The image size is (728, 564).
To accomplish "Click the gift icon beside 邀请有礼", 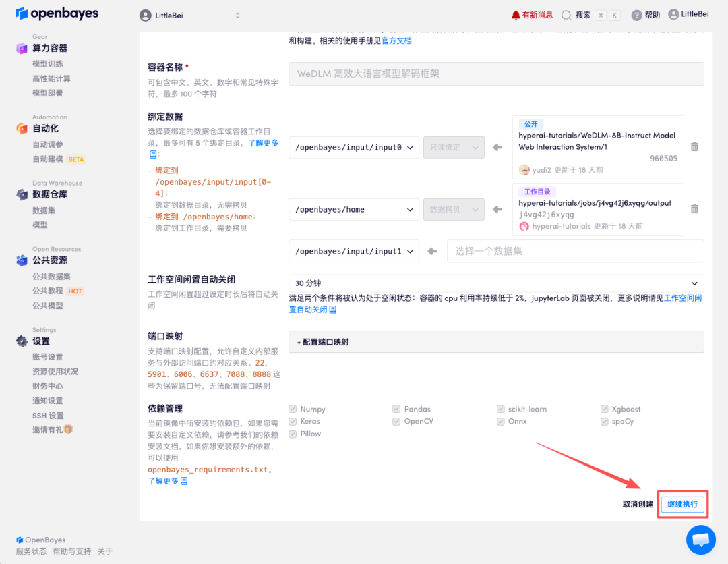I will (68, 429).
